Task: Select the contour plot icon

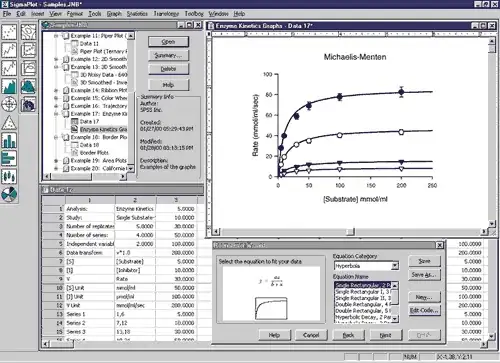Action: pyautogui.click(x=28, y=32)
